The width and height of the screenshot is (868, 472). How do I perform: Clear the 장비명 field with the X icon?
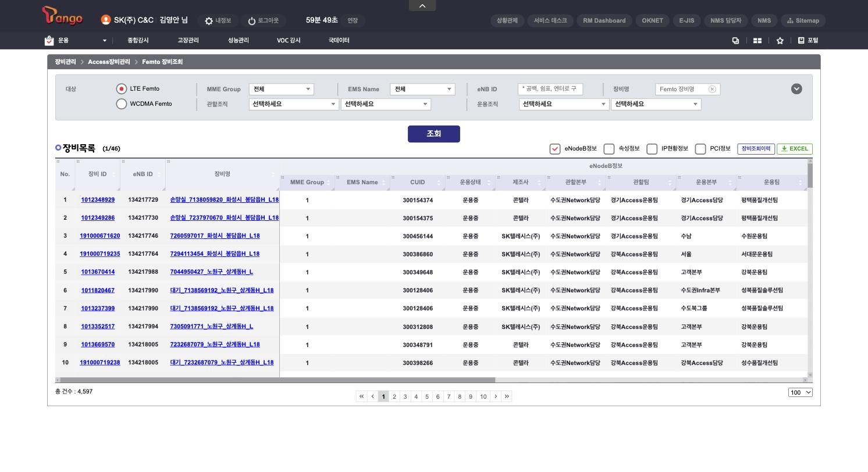click(712, 89)
